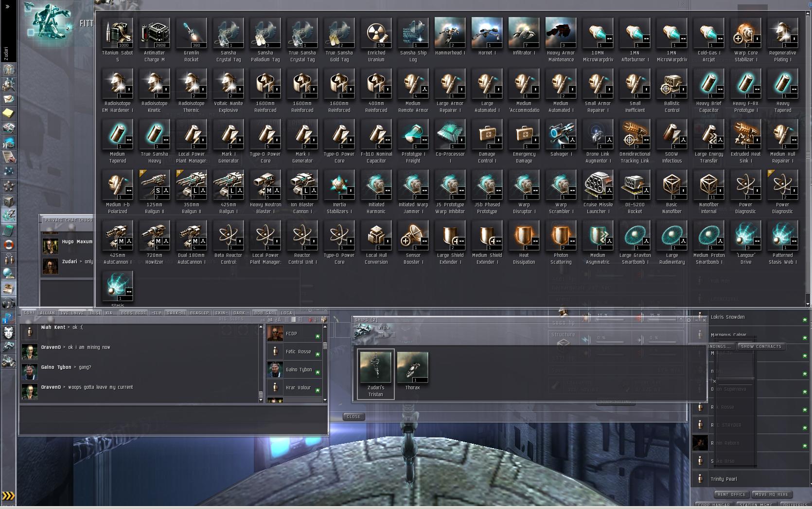Select the Heavy Armor Maintenance item
The image size is (812, 509).
pyautogui.click(x=561, y=40)
